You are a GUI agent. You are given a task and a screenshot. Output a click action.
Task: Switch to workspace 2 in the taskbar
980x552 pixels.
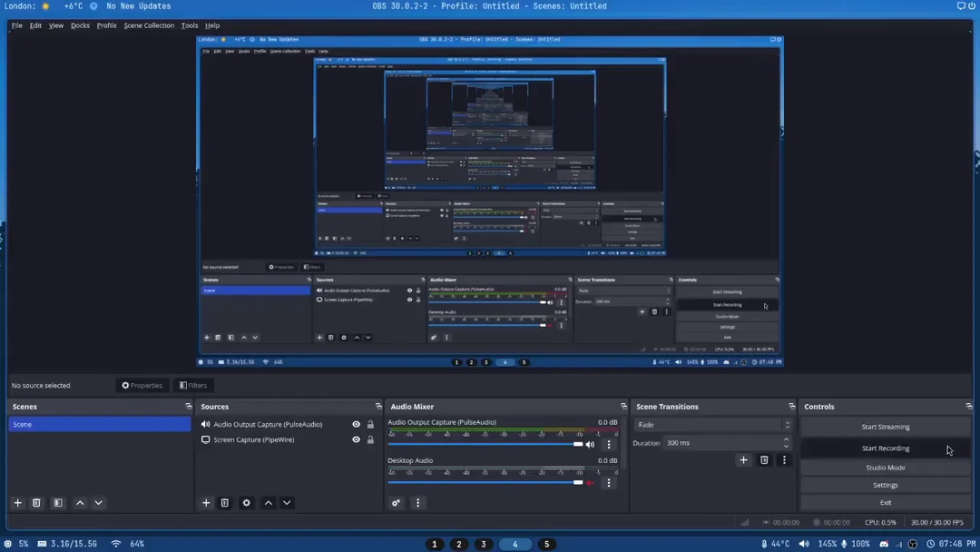pos(458,544)
